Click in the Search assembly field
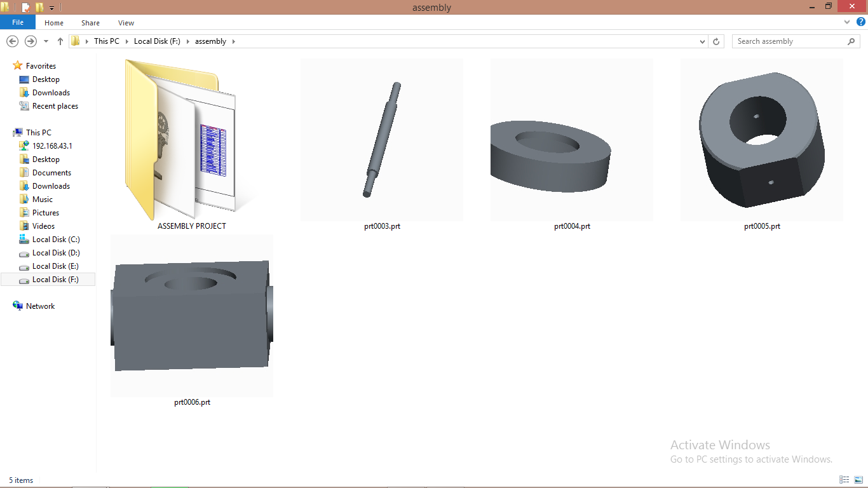The image size is (868, 488). 788,41
